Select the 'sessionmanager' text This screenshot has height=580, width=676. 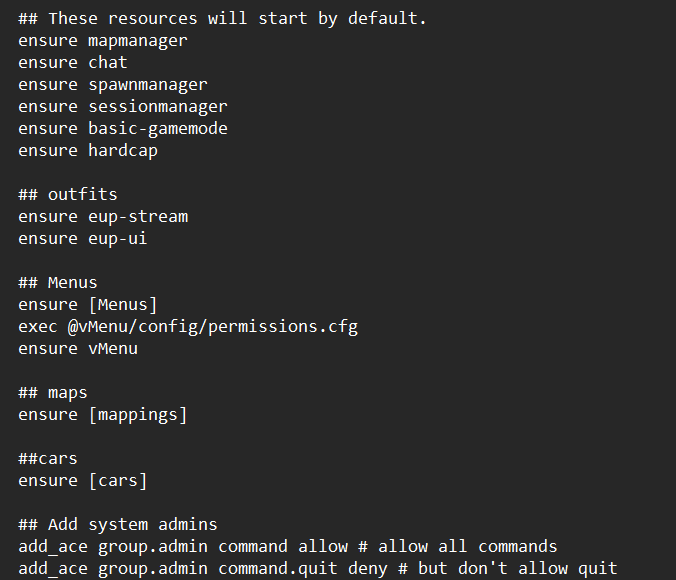click(x=158, y=107)
